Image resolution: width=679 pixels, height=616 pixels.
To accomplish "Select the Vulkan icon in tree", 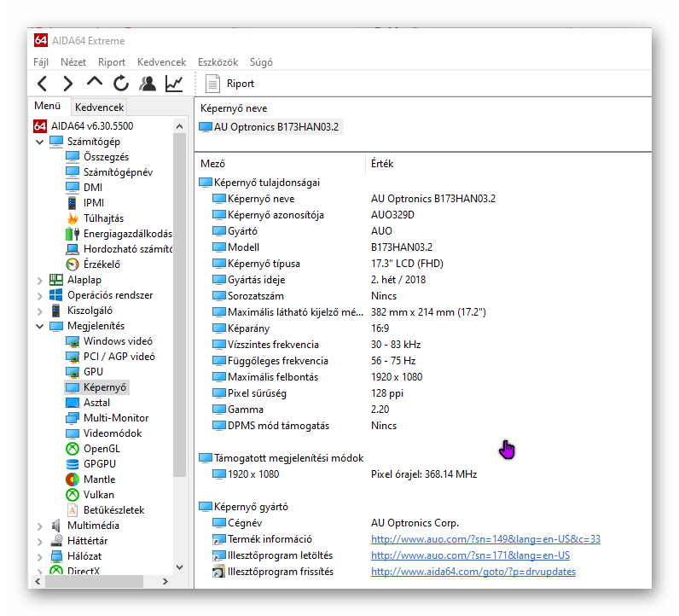I will pos(73,495).
